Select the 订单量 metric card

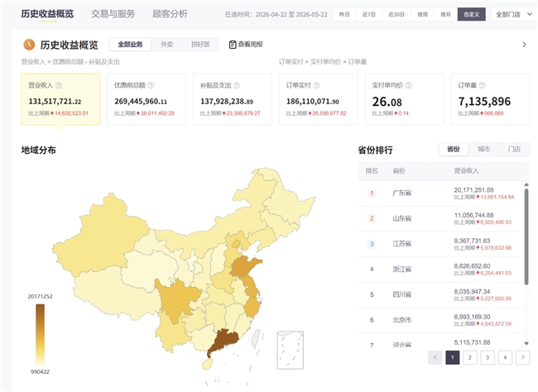click(x=490, y=98)
